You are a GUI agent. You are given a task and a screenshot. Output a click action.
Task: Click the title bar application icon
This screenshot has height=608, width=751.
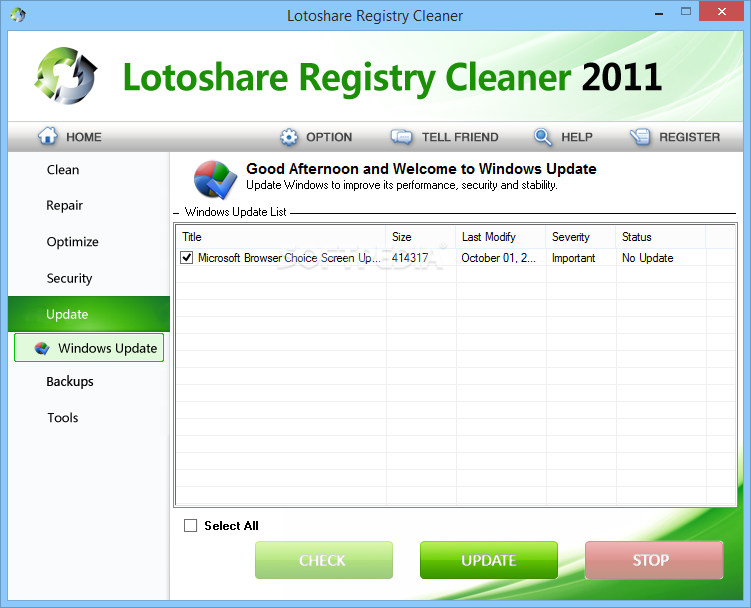18,15
